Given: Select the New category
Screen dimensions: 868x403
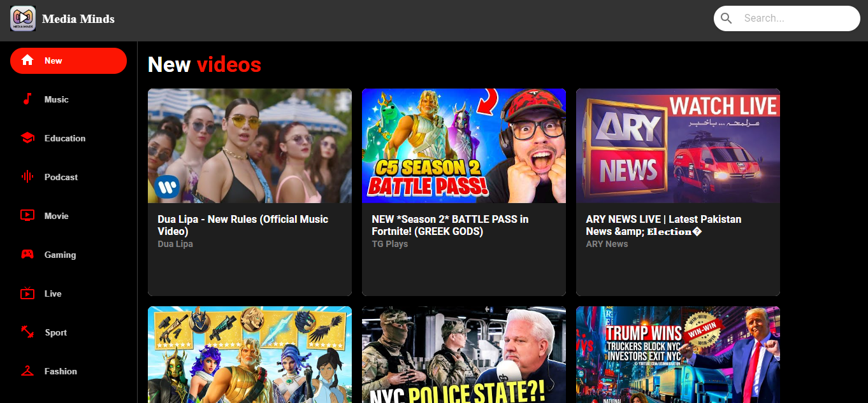Looking at the screenshot, I should pos(68,61).
